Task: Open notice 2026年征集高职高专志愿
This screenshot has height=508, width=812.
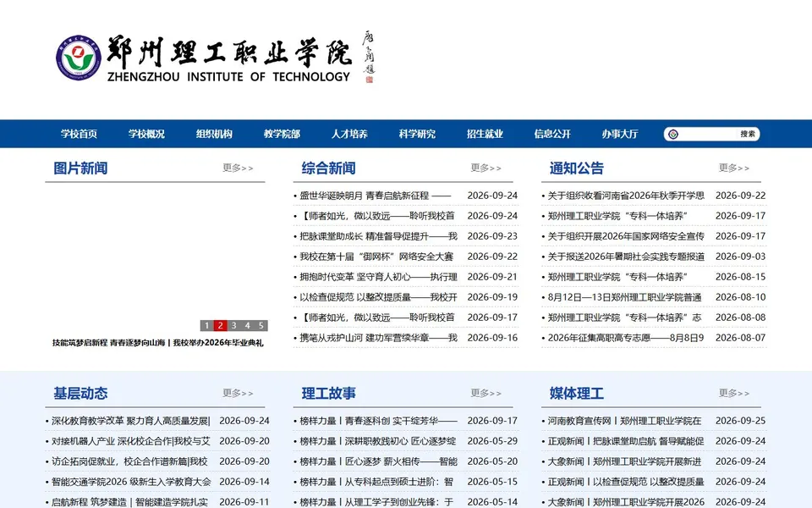Action: click(626, 338)
